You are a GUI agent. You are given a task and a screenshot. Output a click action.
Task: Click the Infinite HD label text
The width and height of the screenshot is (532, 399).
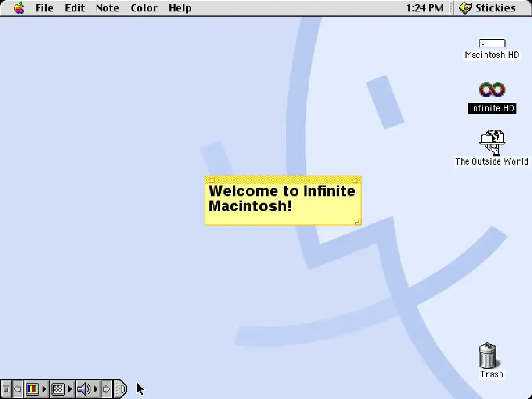492,108
